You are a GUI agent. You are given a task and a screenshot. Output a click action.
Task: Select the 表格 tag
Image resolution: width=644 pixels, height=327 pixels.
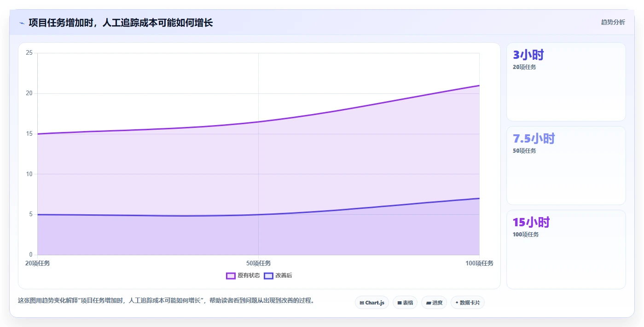tap(405, 303)
